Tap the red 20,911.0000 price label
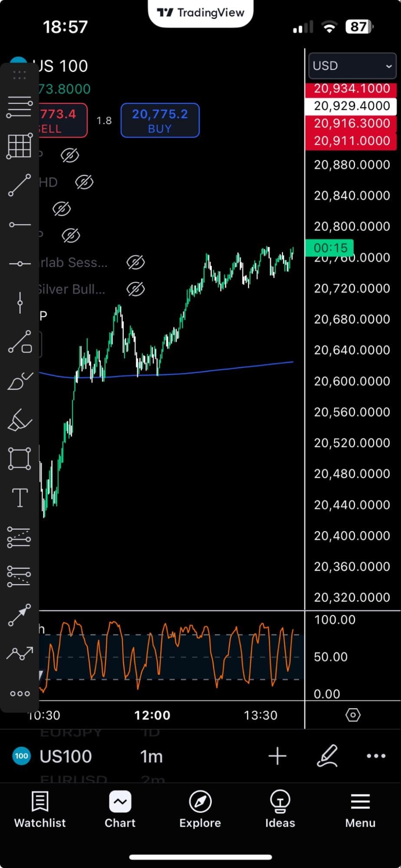This screenshot has height=868, width=401. click(351, 141)
